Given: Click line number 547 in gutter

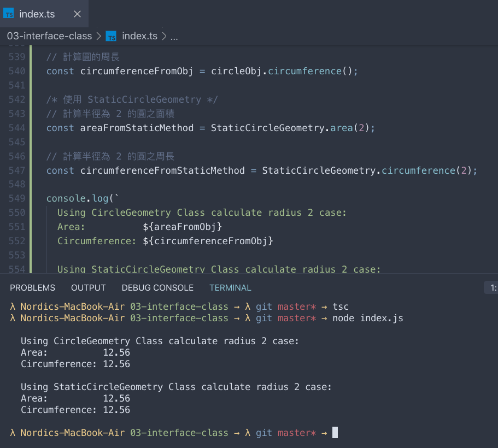Looking at the screenshot, I should coord(17,170).
